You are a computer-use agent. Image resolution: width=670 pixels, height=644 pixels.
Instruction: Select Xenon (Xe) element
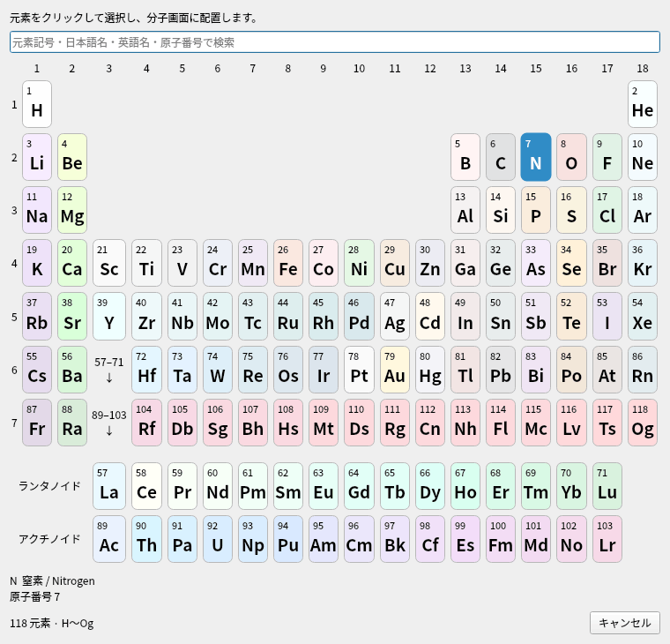642,317
